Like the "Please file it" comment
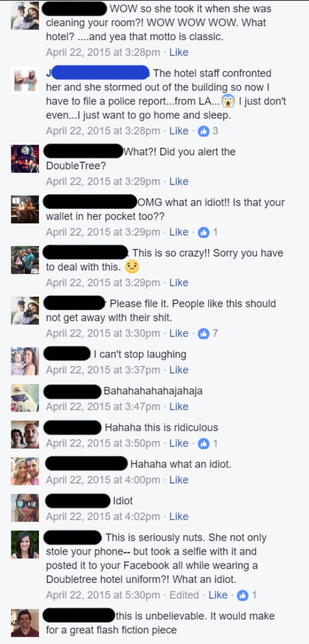 coord(179,333)
